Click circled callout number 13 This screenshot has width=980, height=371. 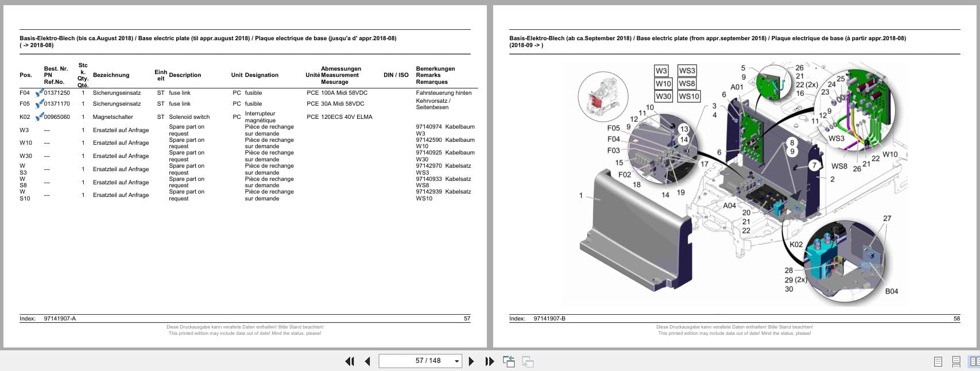tap(684, 129)
